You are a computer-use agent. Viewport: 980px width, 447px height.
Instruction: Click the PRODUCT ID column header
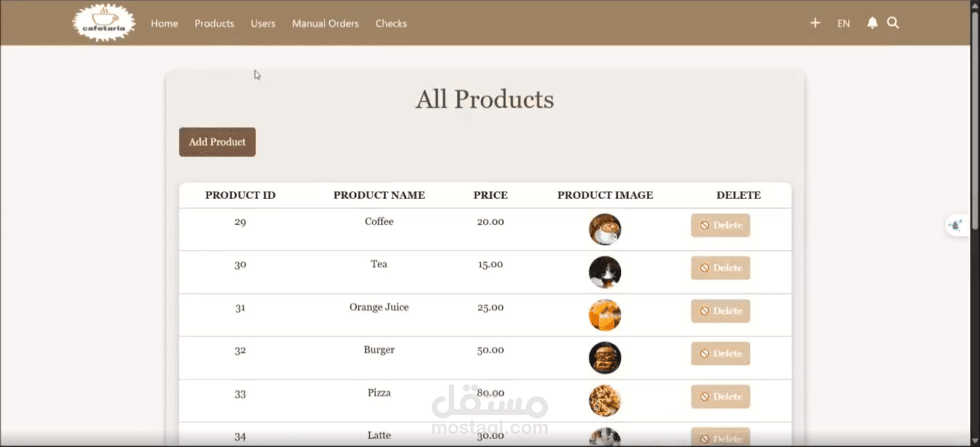point(240,195)
